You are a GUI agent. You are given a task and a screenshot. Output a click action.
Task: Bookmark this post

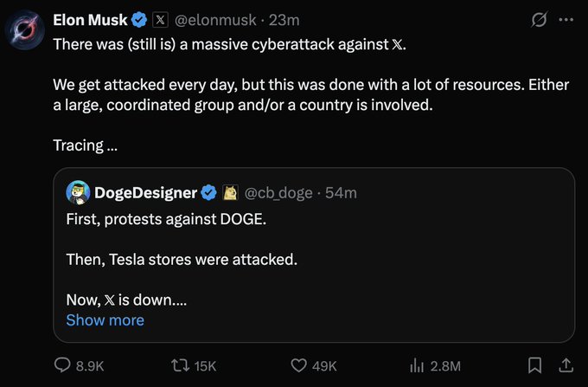tap(534, 365)
